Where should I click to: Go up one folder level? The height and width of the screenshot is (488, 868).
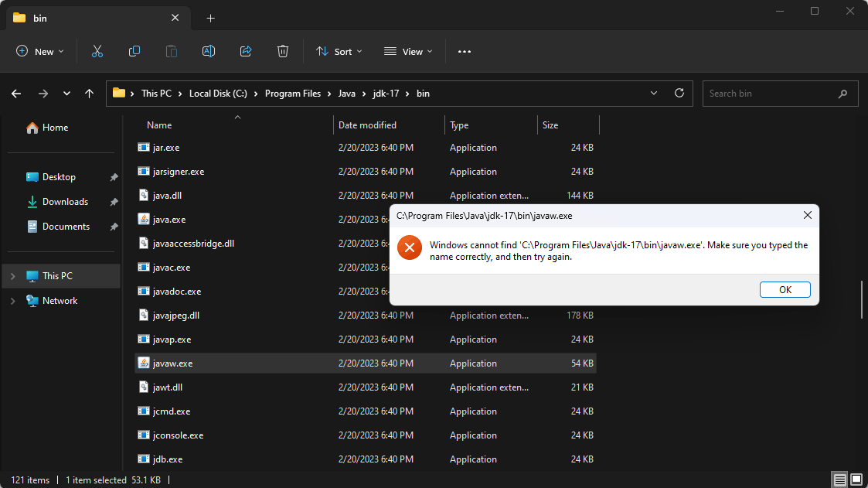tap(90, 94)
